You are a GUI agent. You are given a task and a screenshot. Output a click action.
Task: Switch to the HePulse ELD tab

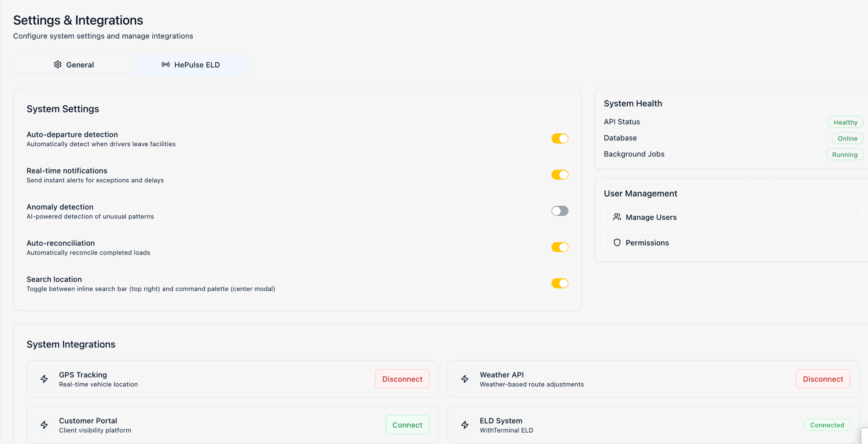pos(191,65)
